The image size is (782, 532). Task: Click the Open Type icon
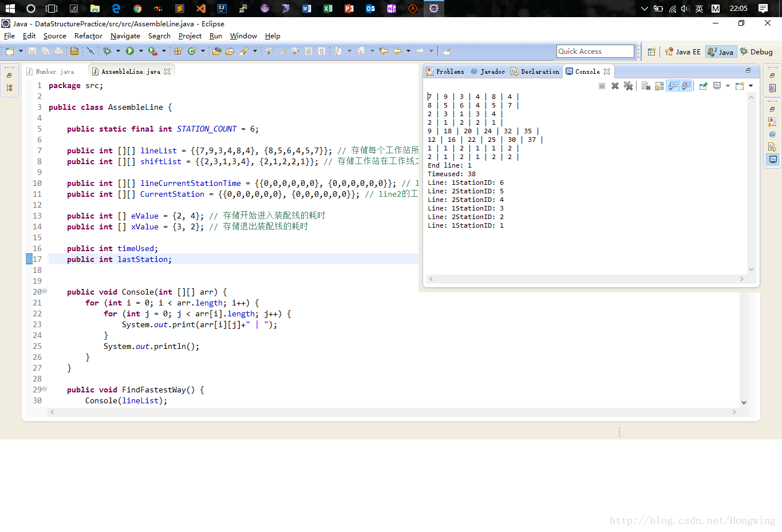[x=217, y=51]
